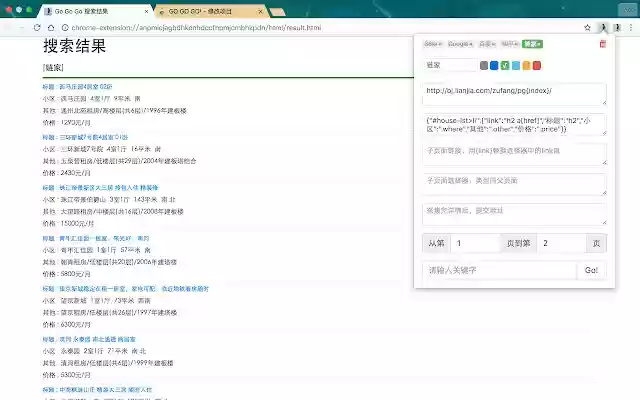Pick the orange color swatch

(x=527, y=65)
